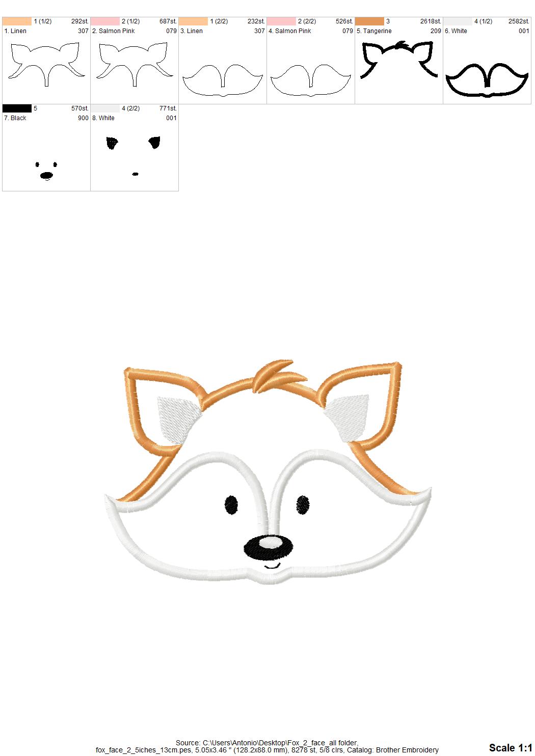
Task: Open the 2. Salmon Pink head outline thumbnail
Action: (134, 64)
